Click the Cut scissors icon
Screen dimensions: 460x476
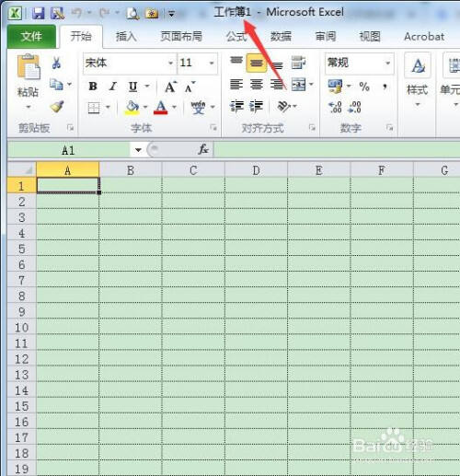(56, 63)
